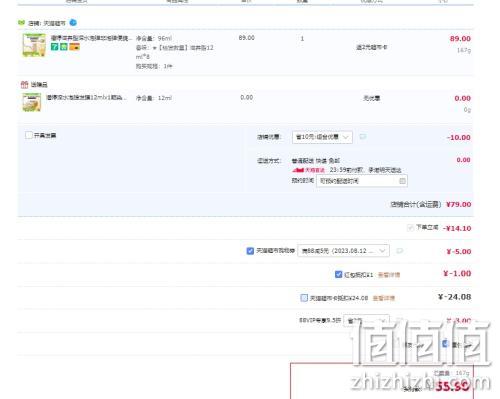The height and width of the screenshot is (399, 500).
Task: Click the gift product's thumbnail image
Action: (x=32, y=102)
